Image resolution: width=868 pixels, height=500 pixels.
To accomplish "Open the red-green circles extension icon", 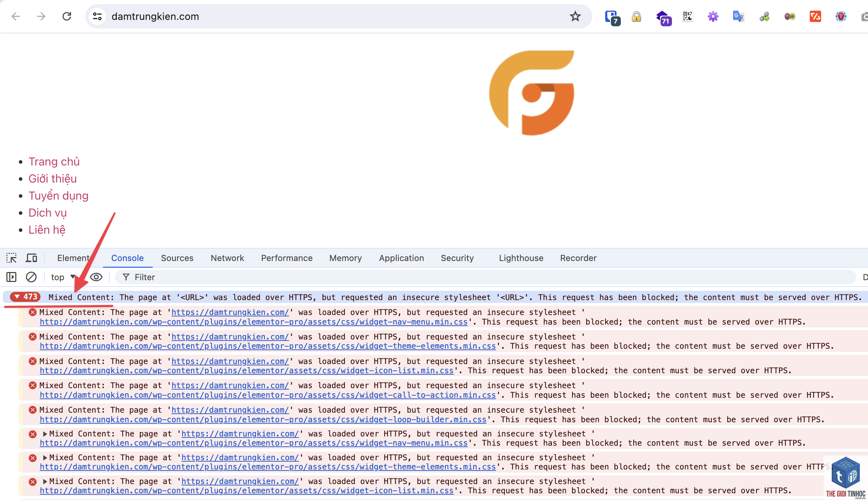I will pos(790,16).
